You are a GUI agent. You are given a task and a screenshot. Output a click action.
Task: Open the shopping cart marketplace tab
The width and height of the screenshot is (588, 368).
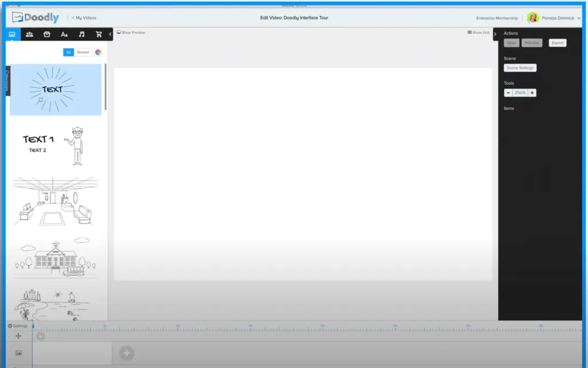pyautogui.click(x=99, y=34)
